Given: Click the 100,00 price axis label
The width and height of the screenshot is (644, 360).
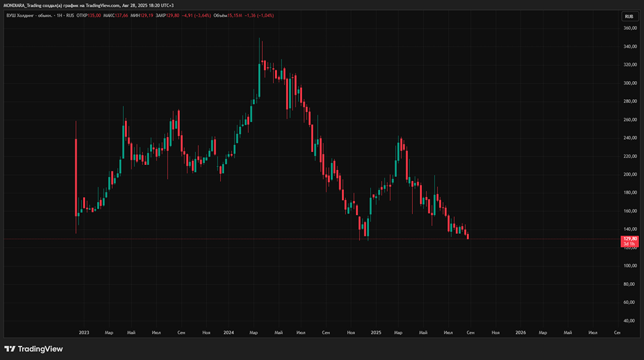Looking at the screenshot, I should [x=630, y=266].
